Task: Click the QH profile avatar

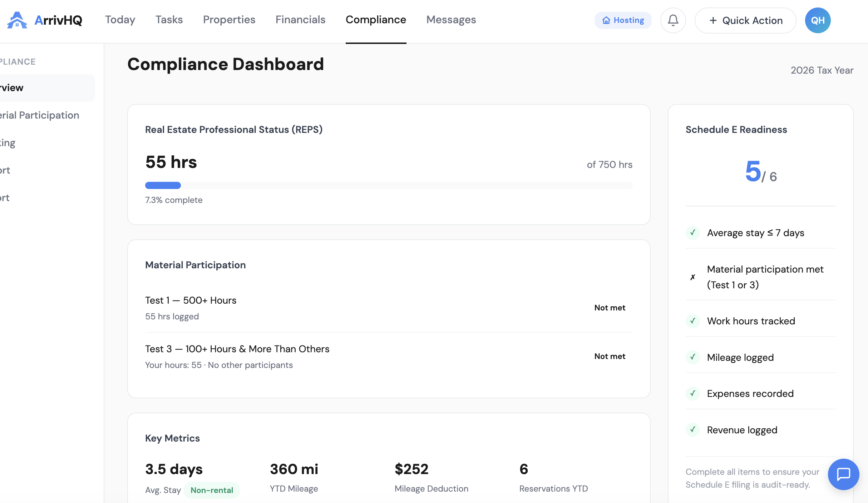Action: 818,20
